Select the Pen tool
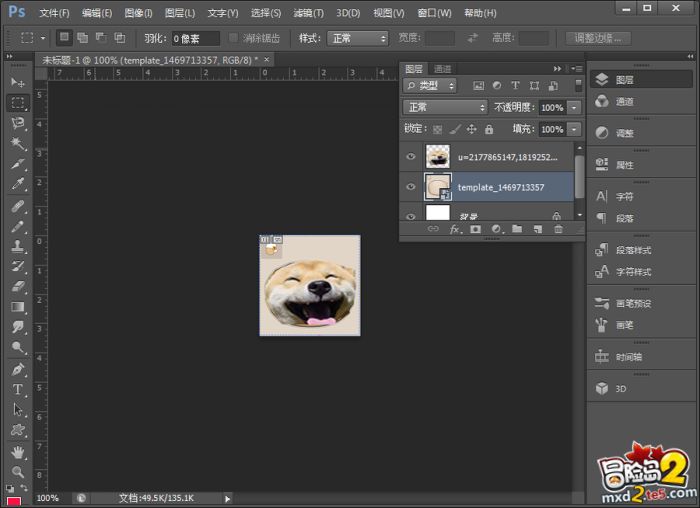The image size is (700, 508). (x=18, y=370)
